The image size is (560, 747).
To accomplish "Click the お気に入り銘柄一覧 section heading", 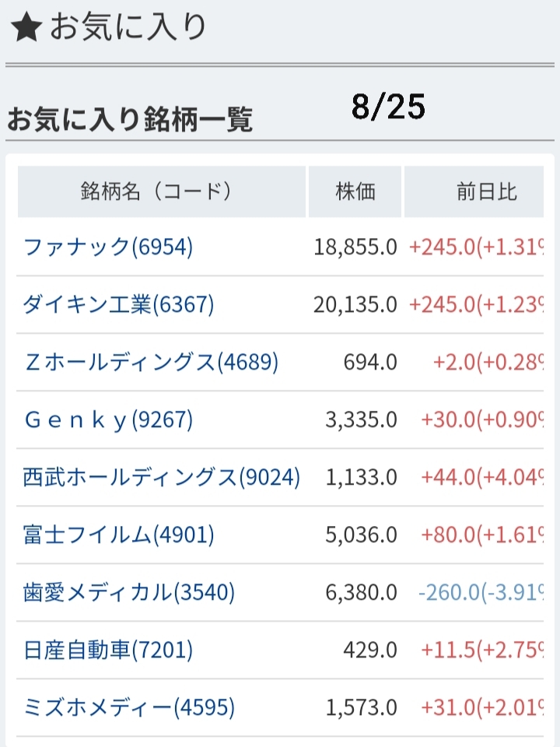I will [x=130, y=121].
